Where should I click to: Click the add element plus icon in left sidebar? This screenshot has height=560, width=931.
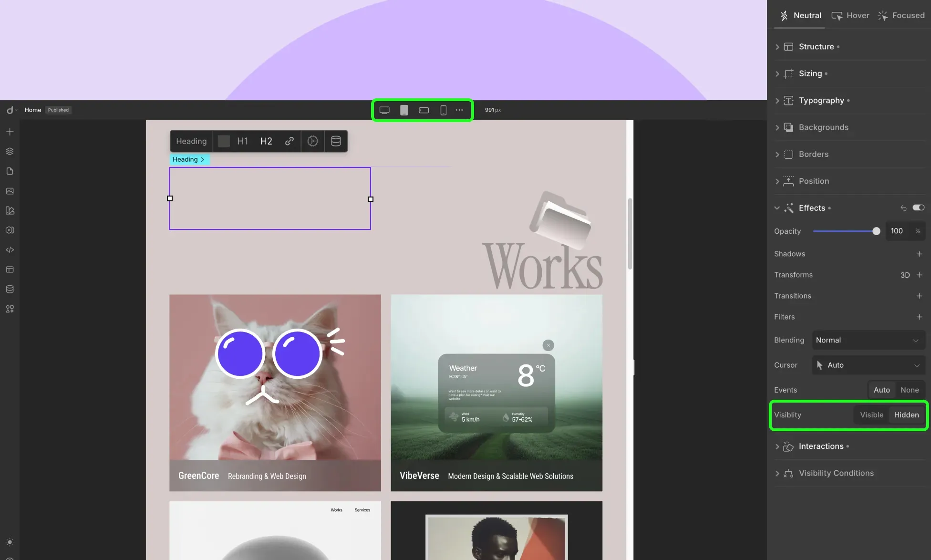[10, 132]
